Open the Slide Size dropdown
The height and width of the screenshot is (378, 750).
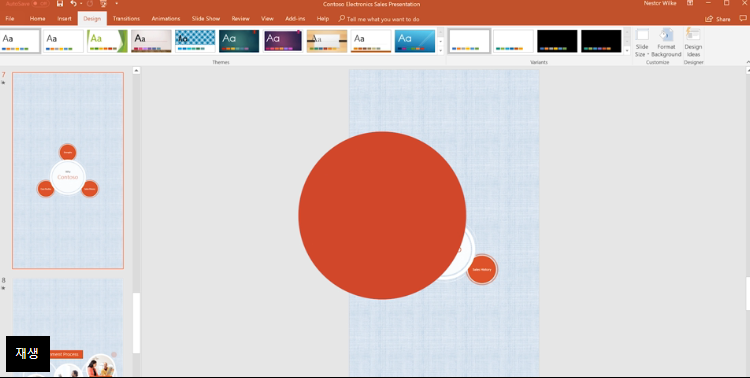coord(642,43)
